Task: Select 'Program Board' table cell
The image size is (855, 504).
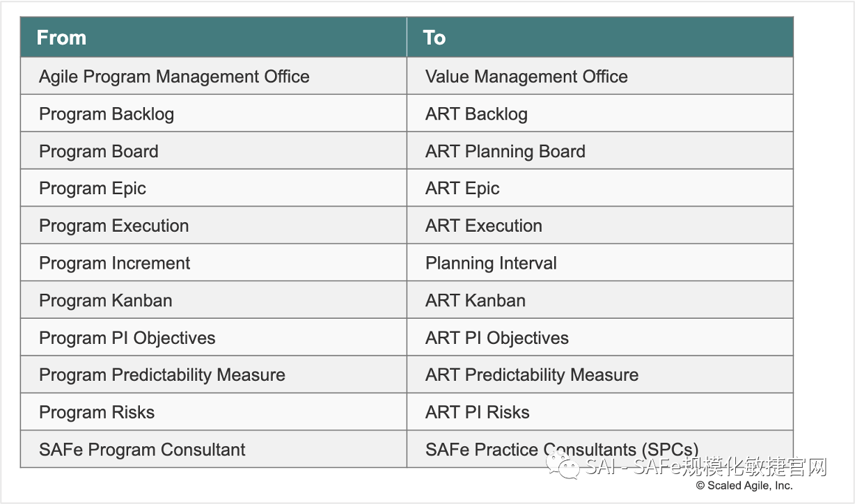Action: [x=99, y=152]
